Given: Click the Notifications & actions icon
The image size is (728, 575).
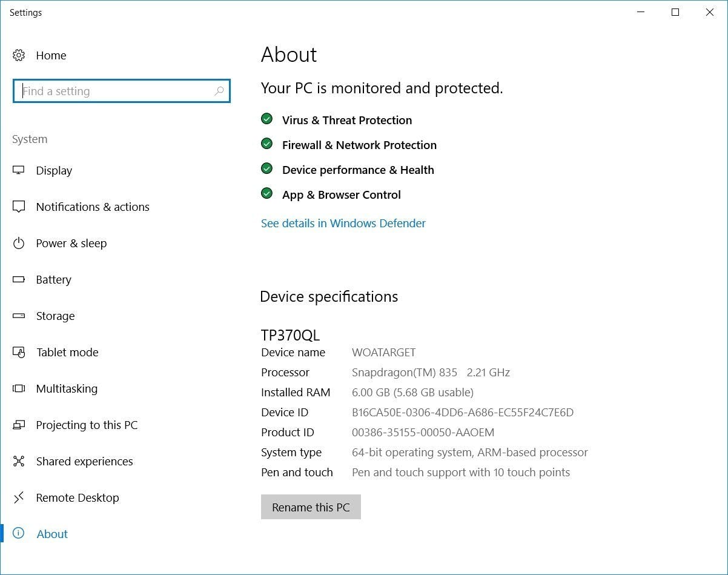Looking at the screenshot, I should [x=19, y=207].
